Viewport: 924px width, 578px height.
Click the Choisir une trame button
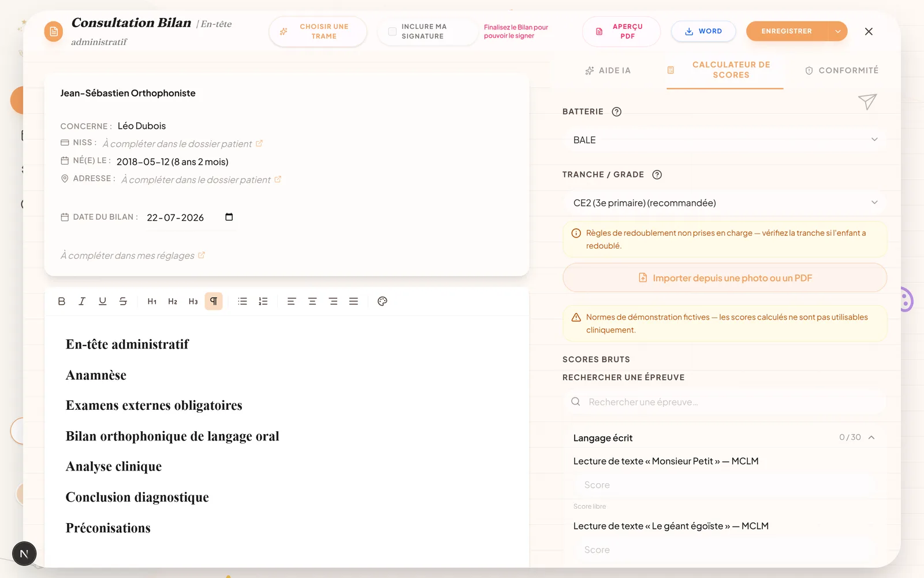[318, 31]
